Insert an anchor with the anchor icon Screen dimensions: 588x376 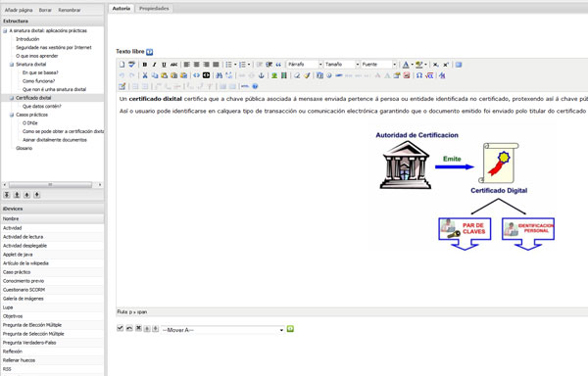(262, 75)
